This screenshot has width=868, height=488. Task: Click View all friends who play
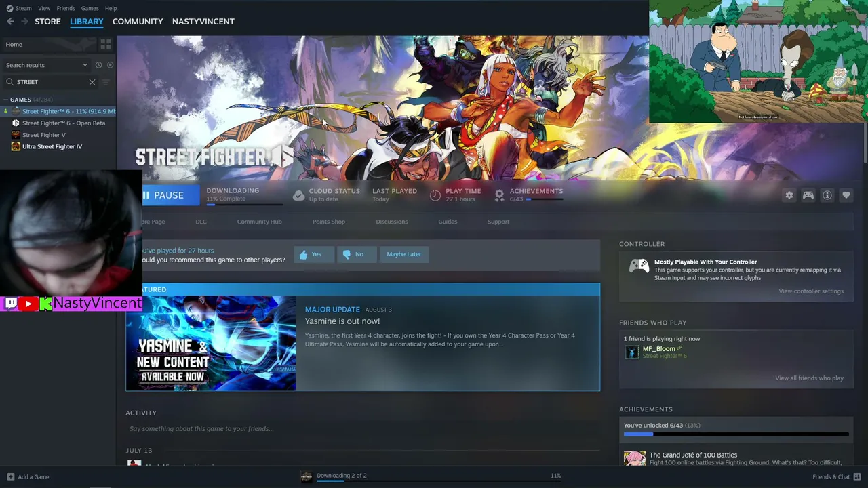click(x=810, y=378)
